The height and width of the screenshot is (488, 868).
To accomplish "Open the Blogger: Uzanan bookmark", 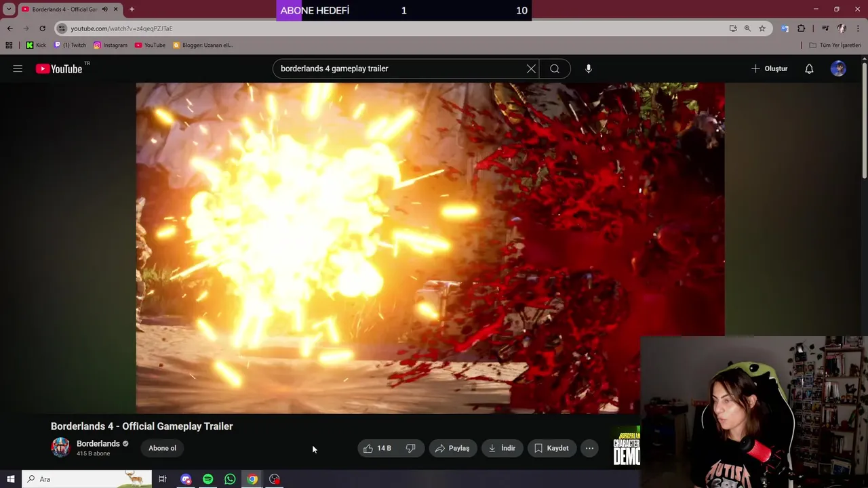I will pyautogui.click(x=202, y=45).
